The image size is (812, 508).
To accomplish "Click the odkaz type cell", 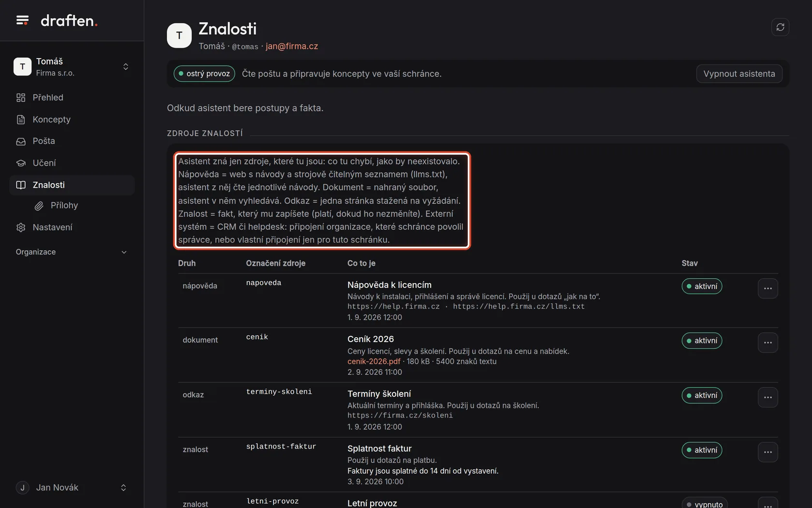I will coord(193,395).
